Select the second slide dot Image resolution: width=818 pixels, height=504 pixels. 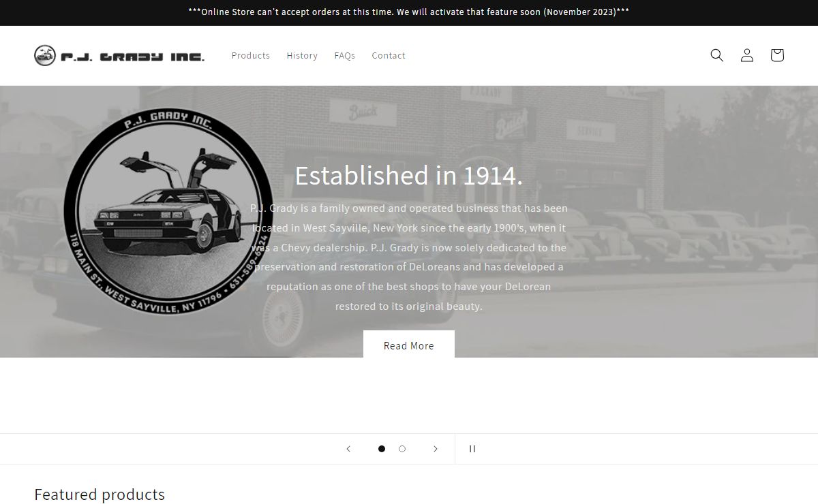tap(402, 449)
